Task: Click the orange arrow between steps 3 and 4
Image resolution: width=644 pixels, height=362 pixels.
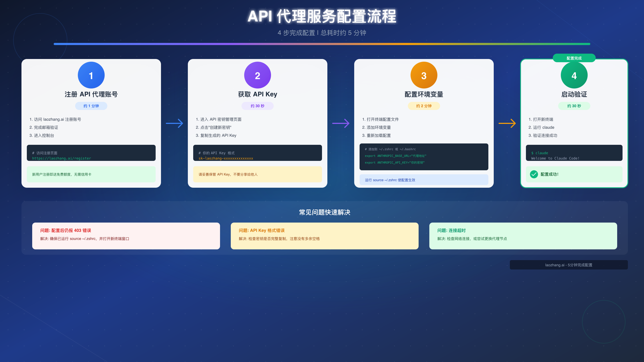Action: click(x=507, y=123)
